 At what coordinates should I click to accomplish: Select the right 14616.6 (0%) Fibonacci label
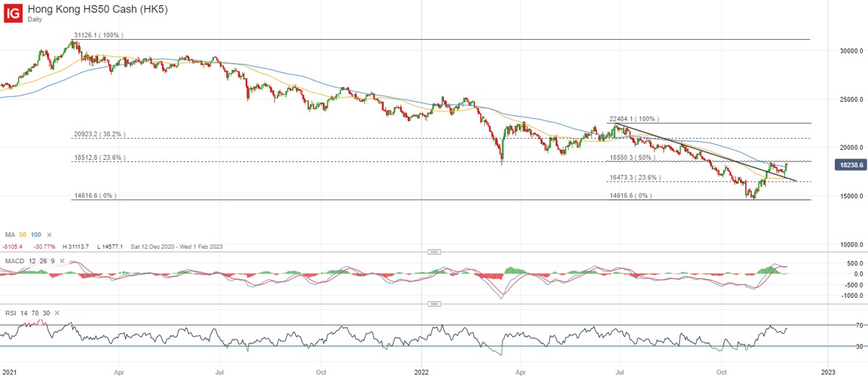click(x=631, y=195)
